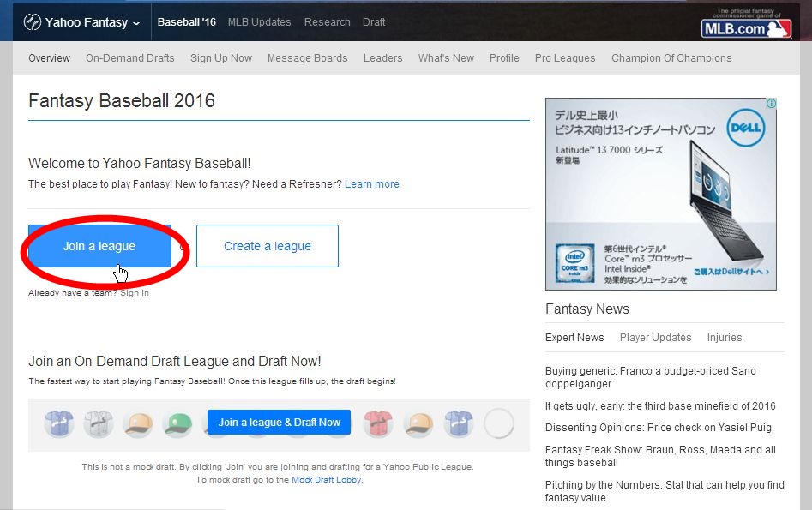The image size is (812, 510).
Task: Open the Research menu item
Action: (x=328, y=22)
